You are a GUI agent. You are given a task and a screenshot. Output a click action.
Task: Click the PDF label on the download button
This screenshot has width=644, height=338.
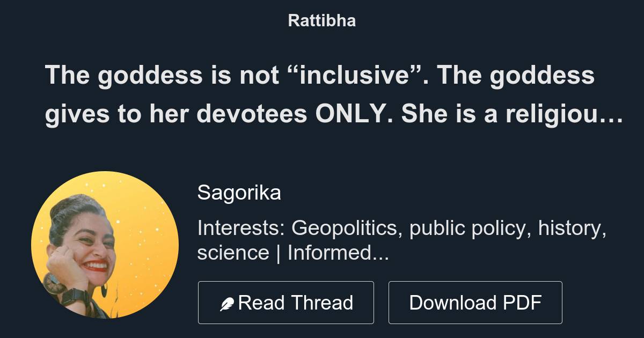[x=523, y=302]
